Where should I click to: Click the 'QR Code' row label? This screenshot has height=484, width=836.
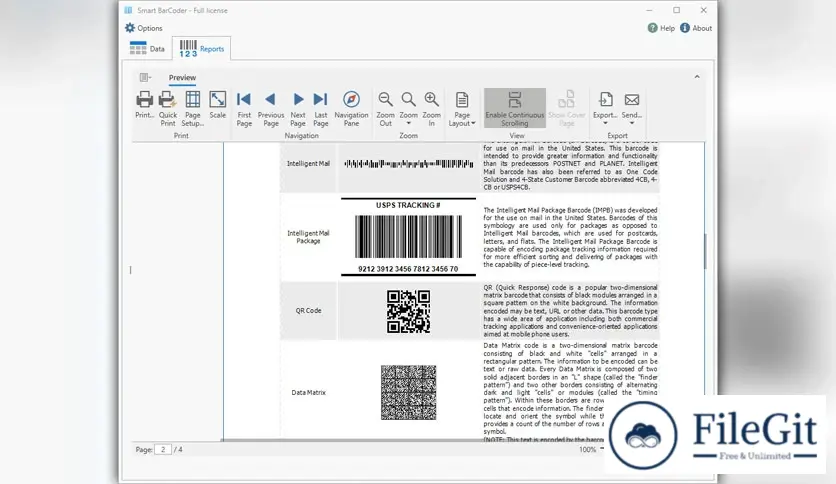point(308,311)
